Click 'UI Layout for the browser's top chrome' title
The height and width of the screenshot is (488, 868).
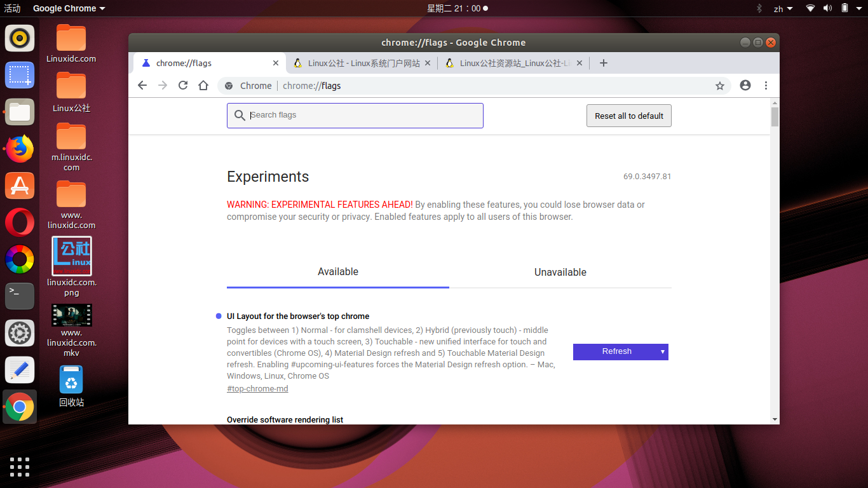pyautogui.click(x=298, y=316)
